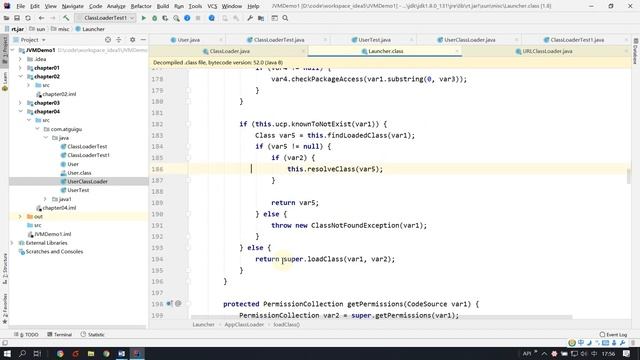Viewport: 640px width, 360px height.
Task: Click the blue circular icon after the stop button
Action: click(211, 18)
